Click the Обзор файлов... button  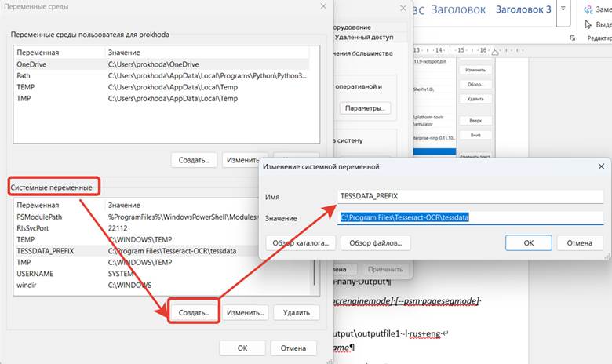click(376, 242)
